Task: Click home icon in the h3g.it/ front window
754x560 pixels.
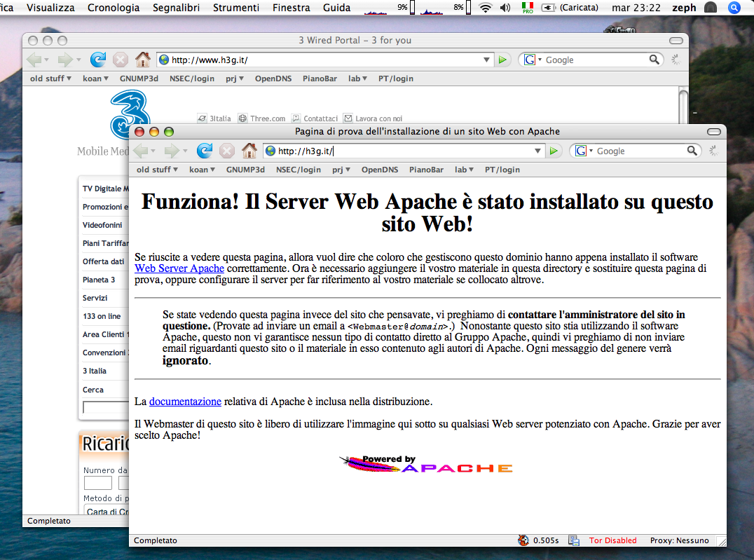Action: 249,151
